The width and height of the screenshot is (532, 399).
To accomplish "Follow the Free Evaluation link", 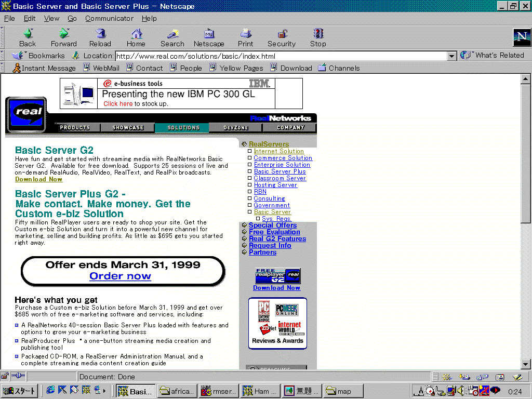I will (274, 232).
